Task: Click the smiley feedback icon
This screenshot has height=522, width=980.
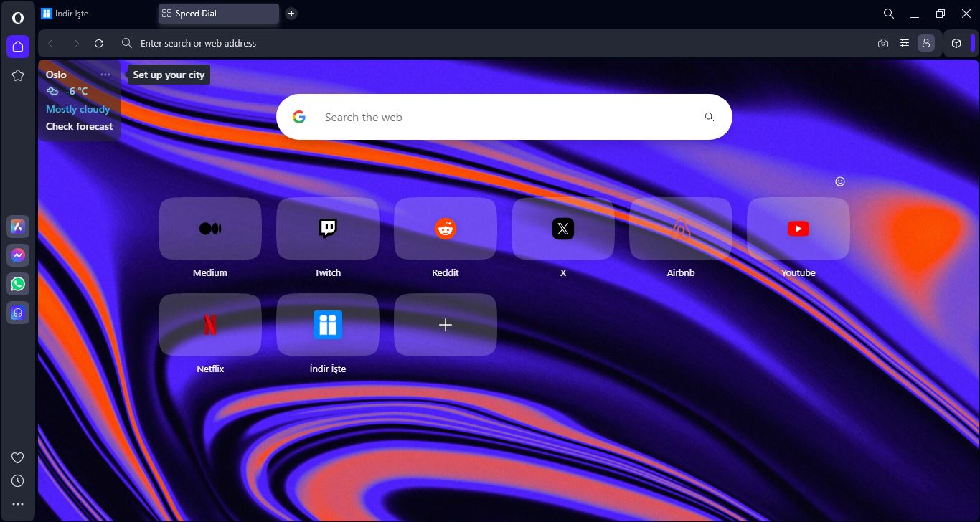Action: [x=840, y=181]
